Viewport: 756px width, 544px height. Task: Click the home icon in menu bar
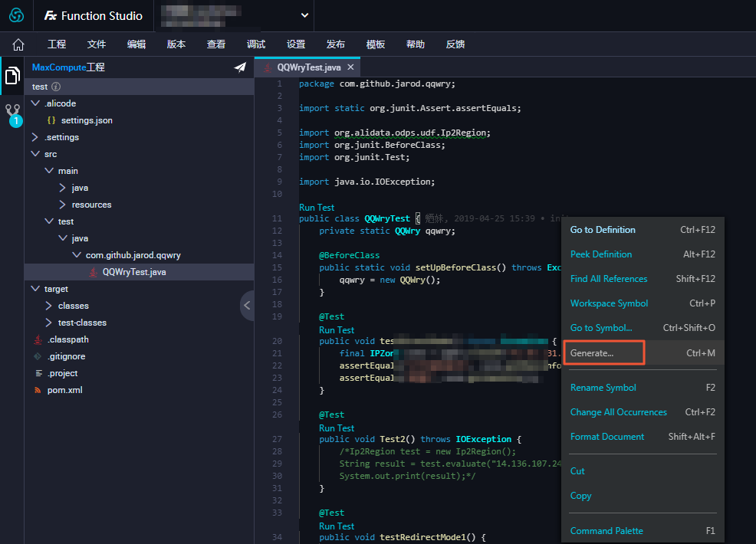point(18,44)
